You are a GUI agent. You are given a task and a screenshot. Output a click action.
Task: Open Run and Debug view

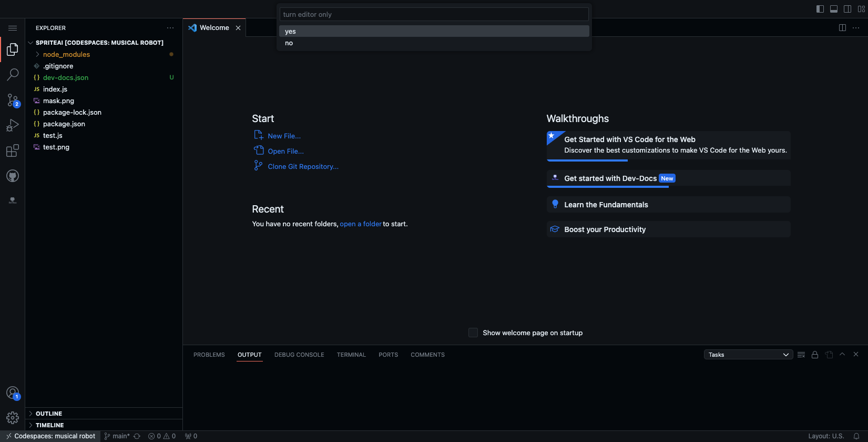tap(13, 125)
